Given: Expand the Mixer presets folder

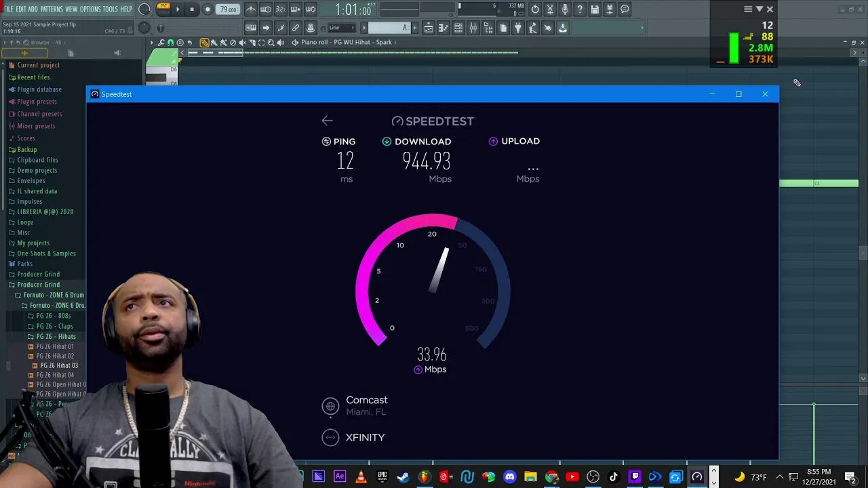Looking at the screenshot, I should 32,126.
